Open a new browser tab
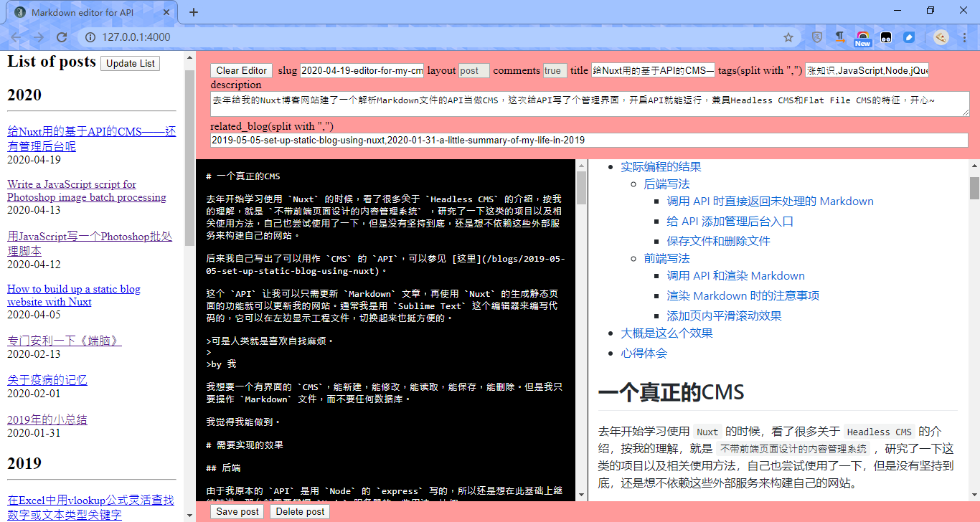 point(194,12)
